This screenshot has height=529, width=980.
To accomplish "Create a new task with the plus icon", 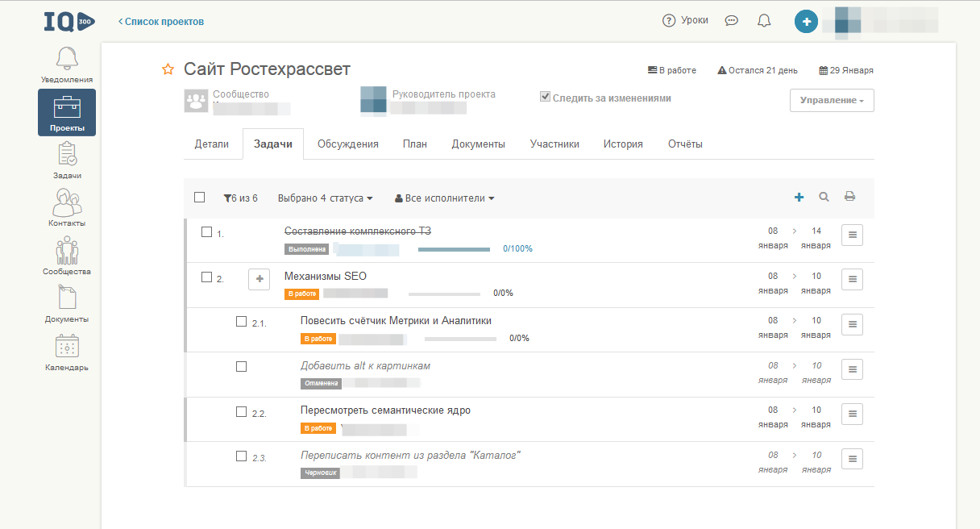I will click(x=799, y=196).
